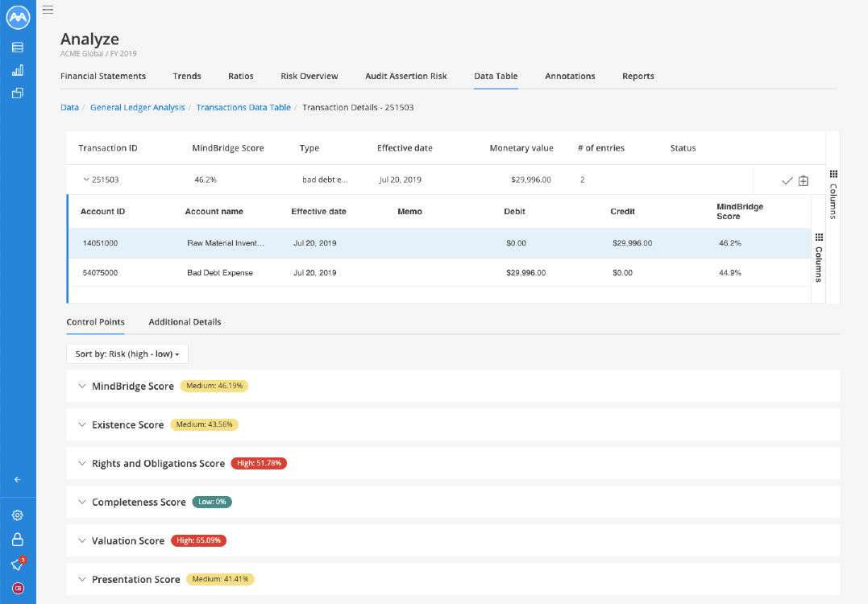Open the stacked windows sidebar icon
Image resolution: width=868 pixels, height=604 pixels.
[18, 93]
